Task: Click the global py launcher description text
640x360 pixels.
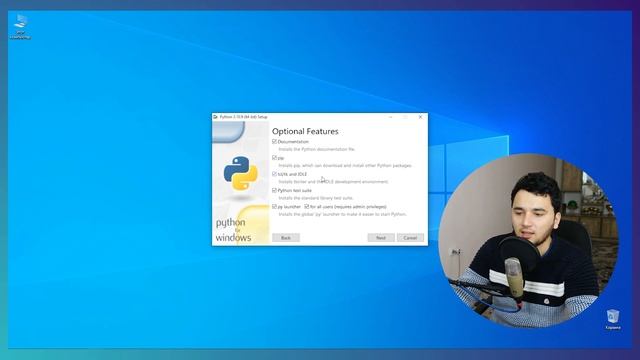Action: [x=342, y=214]
